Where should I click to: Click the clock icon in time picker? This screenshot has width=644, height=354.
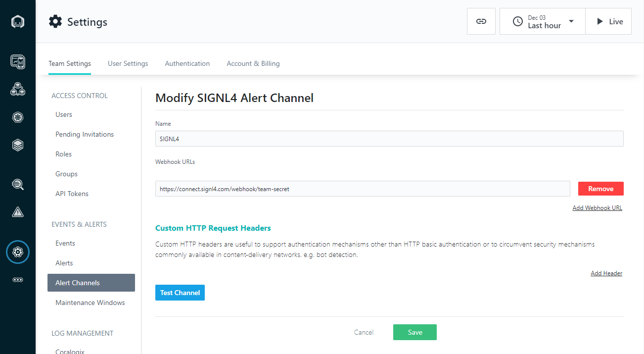click(517, 22)
